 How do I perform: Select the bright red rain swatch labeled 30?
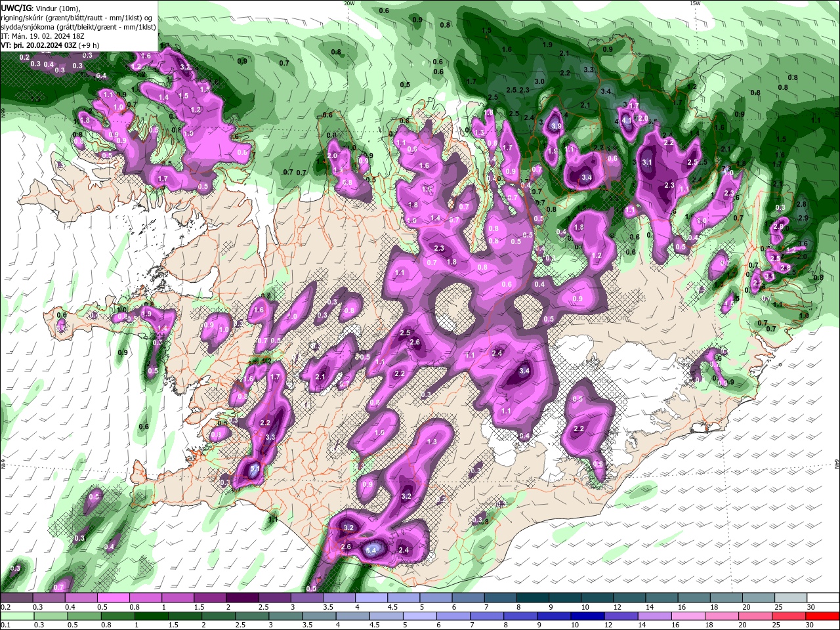pyautogui.click(x=824, y=616)
